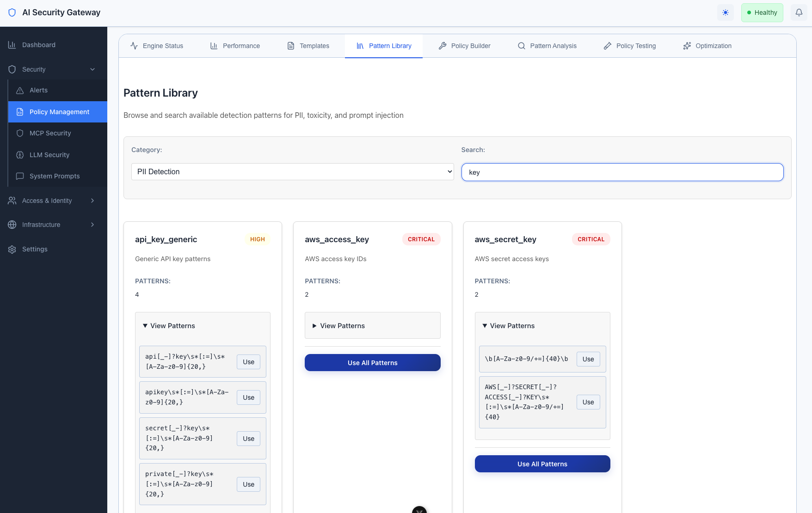The width and height of the screenshot is (812, 513).
Task: Open the notifications bell icon
Action: (x=799, y=12)
